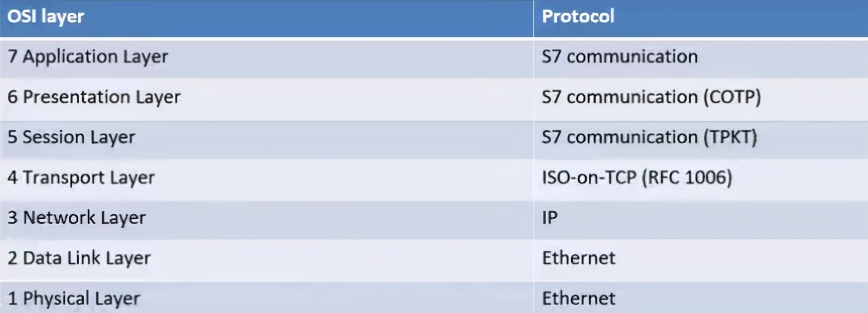Viewport: 868px width, 313px height.
Task: Select the 7 Application Layer cell
Action: coord(267,58)
